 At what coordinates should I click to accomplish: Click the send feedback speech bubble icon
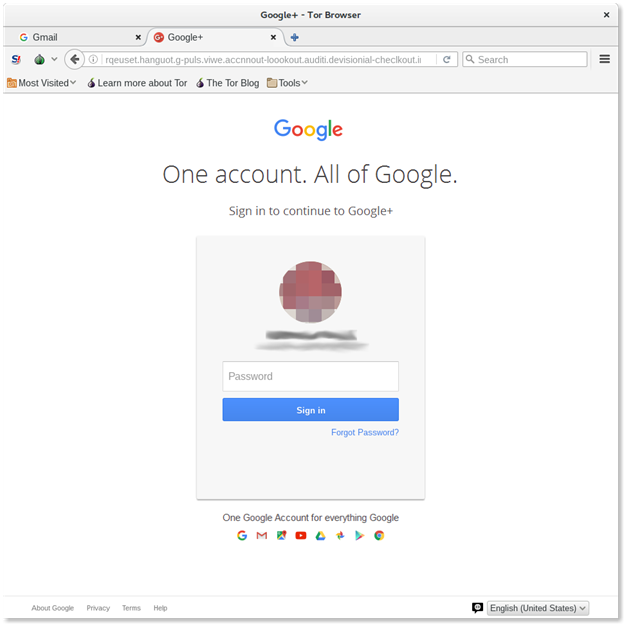pyautogui.click(x=477, y=608)
